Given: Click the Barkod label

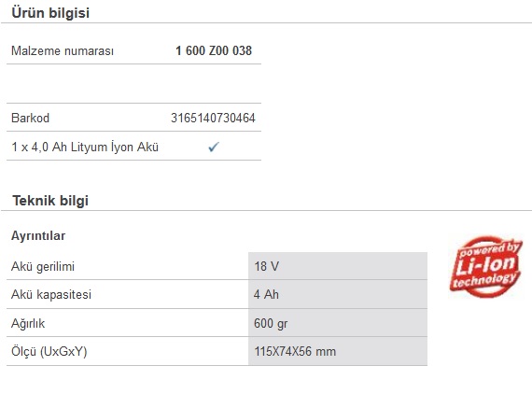Looking at the screenshot, I should [30, 118].
